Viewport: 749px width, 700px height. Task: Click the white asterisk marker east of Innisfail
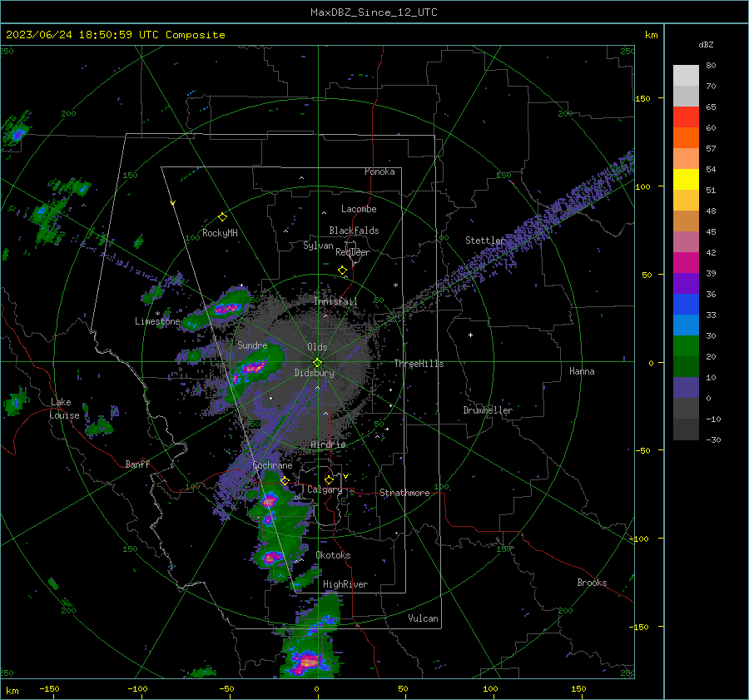pos(395,285)
